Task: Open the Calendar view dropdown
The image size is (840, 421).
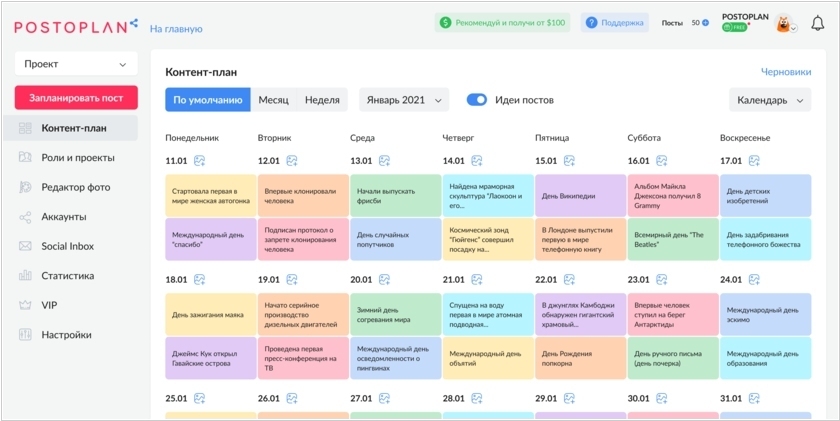Action: click(x=769, y=100)
